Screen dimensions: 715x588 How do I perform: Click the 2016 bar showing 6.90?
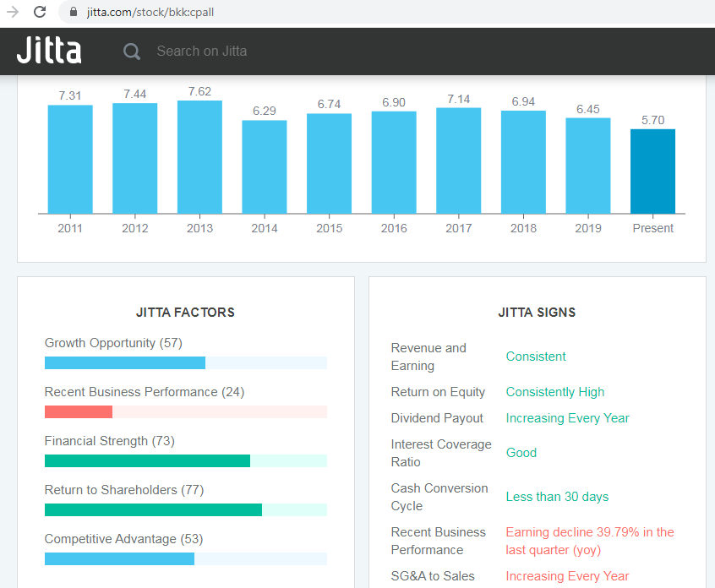394,162
